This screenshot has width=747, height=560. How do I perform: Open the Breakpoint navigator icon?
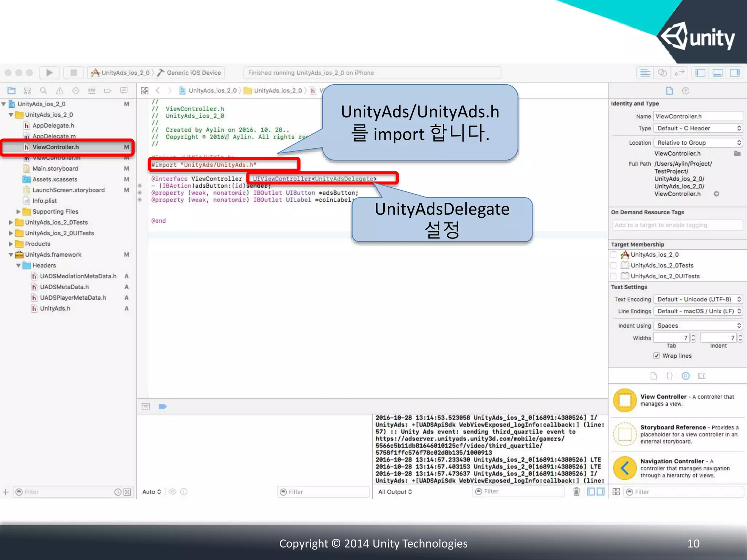point(107,90)
